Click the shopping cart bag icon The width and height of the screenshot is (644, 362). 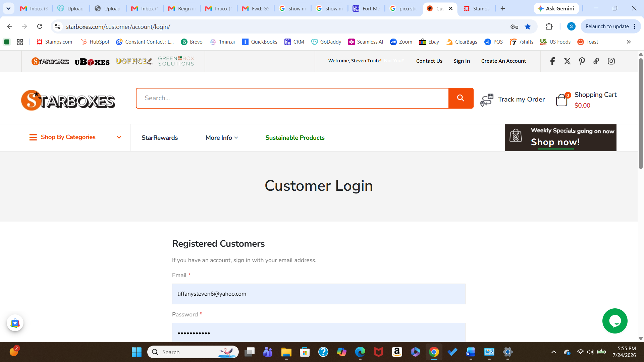coord(562,100)
